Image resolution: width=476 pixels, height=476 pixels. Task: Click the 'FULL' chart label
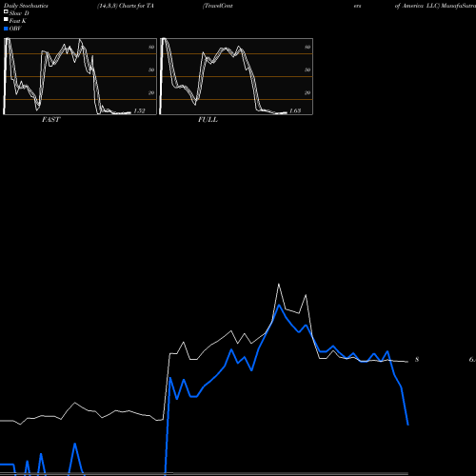(x=208, y=120)
